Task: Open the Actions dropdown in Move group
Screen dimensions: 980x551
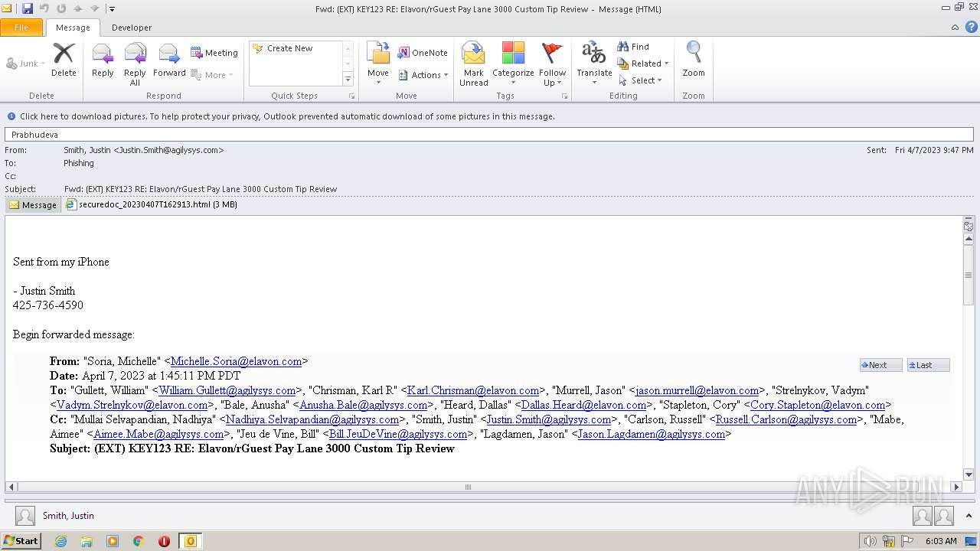Action: pos(423,75)
